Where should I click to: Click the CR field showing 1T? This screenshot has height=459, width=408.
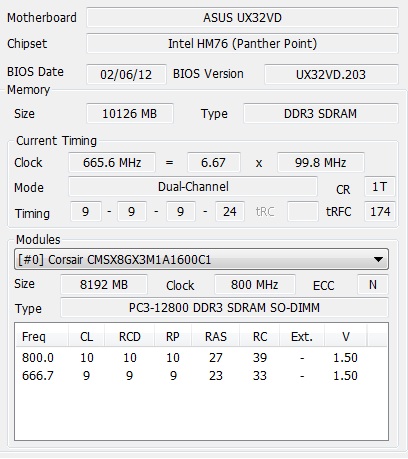pyautogui.click(x=380, y=187)
